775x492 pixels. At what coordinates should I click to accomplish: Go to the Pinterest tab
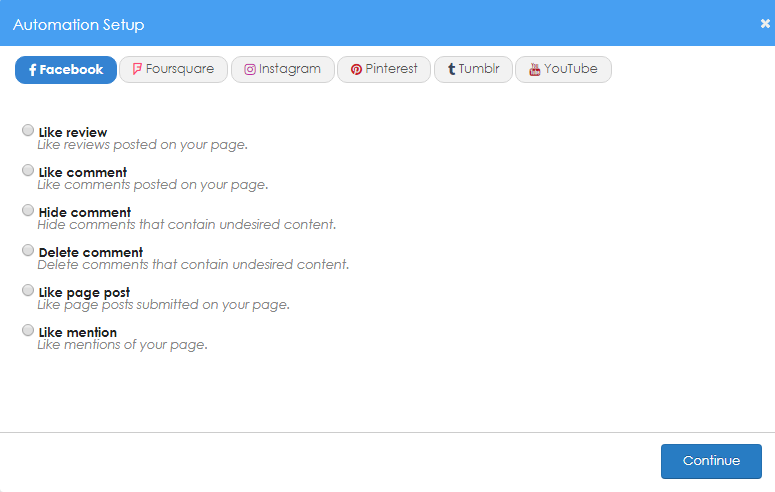384,69
